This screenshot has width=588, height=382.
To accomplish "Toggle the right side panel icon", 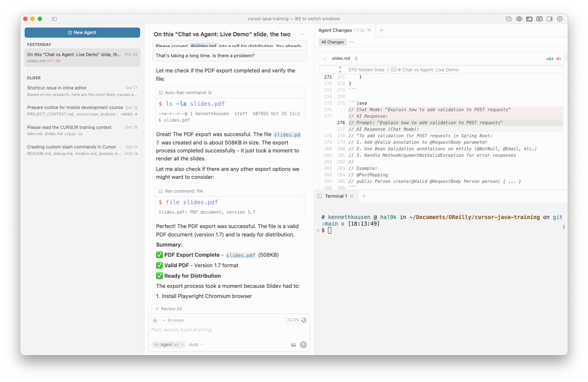I will [x=550, y=19].
